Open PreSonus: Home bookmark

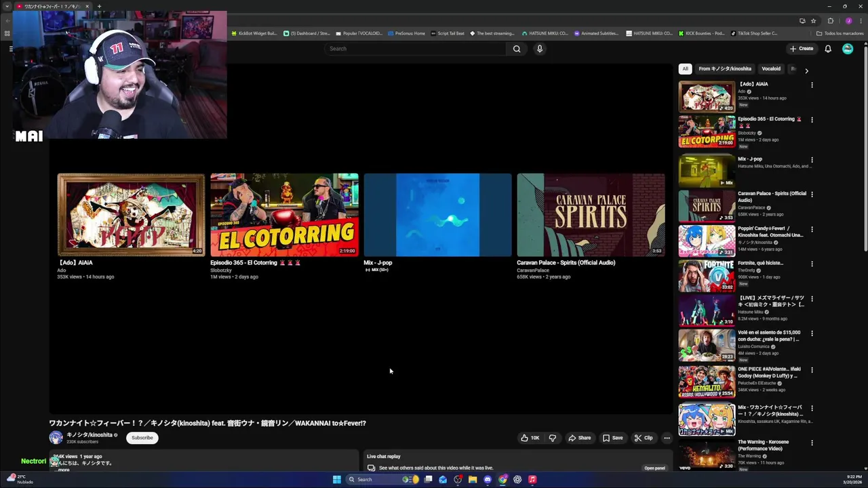pyautogui.click(x=407, y=33)
